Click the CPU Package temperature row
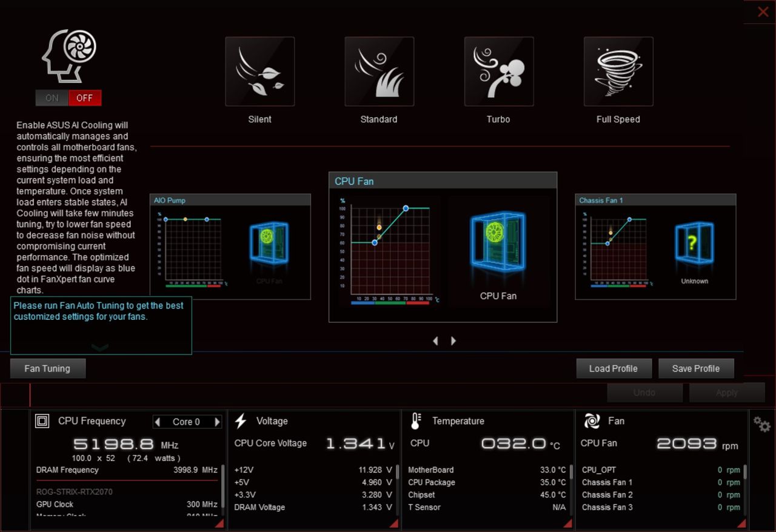Screen dimensions: 776x532 [487, 482]
